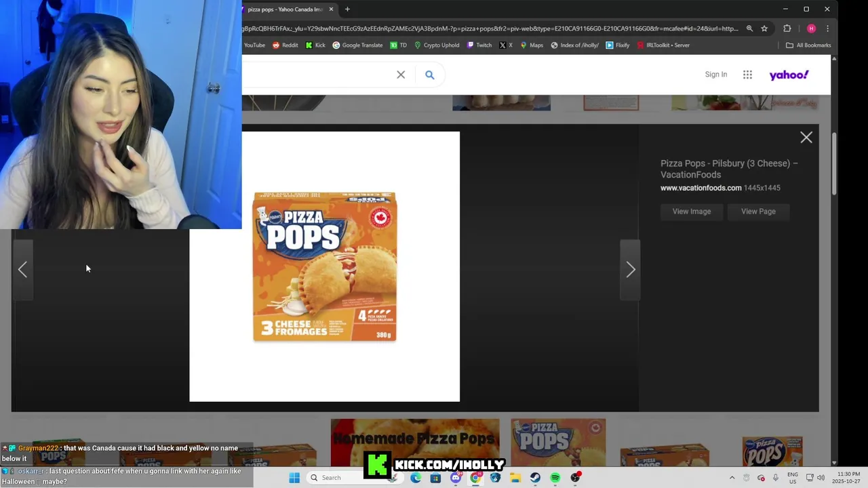Open the Chrome three-dot menu
This screenshot has height=488, width=868.
point(827,28)
